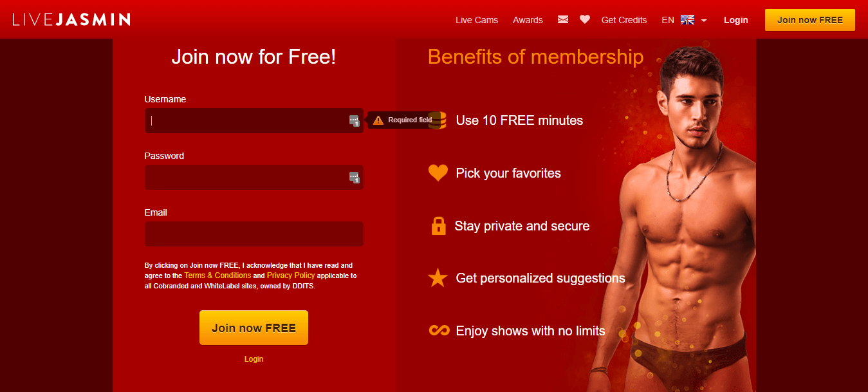This screenshot has height=392, width=868.
Task: Click the orange star suggestions icon
Action: [438, 277]
